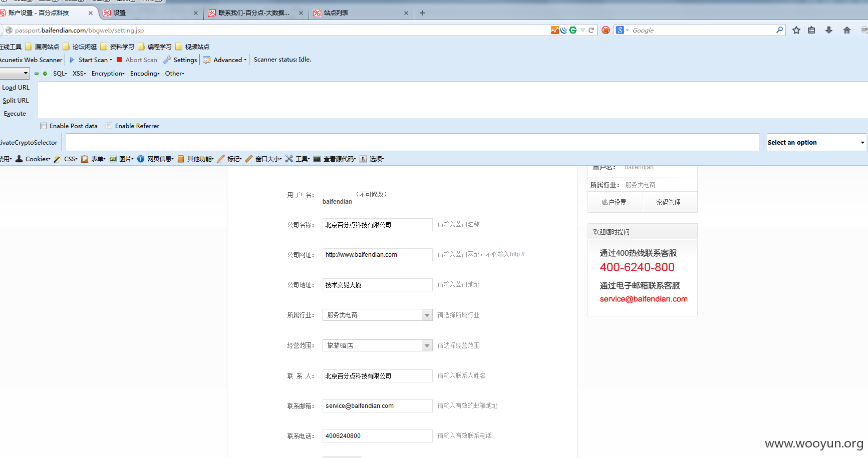Open the XSS dropdown menu
Screen dimensions: 868x458
click(x=79, y=74)
